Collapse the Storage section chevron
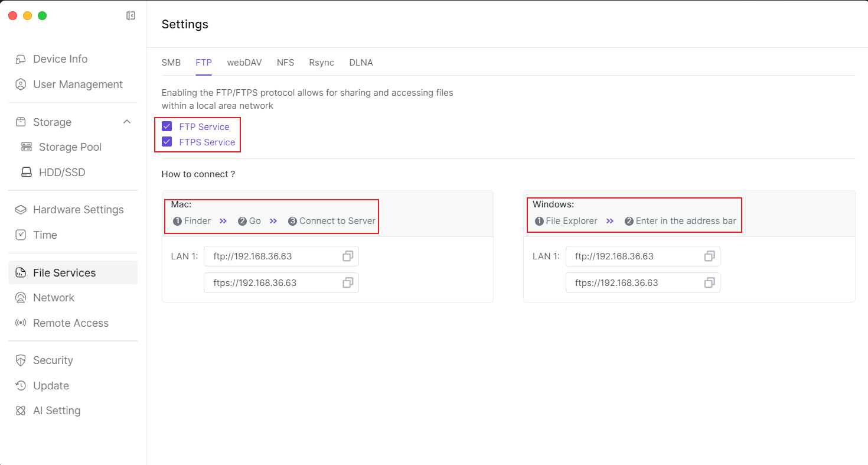The height and width of the screenshot is (465, 868). point(126,122)
